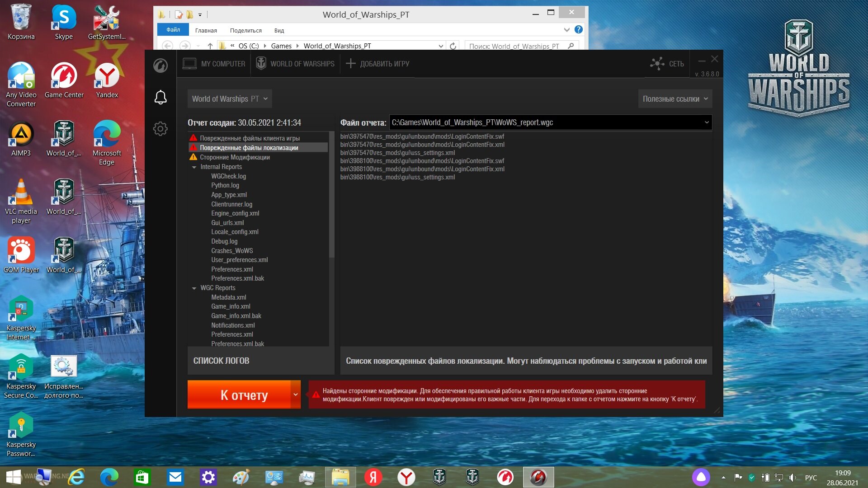Select Gui_urls.xml entry

227,223
